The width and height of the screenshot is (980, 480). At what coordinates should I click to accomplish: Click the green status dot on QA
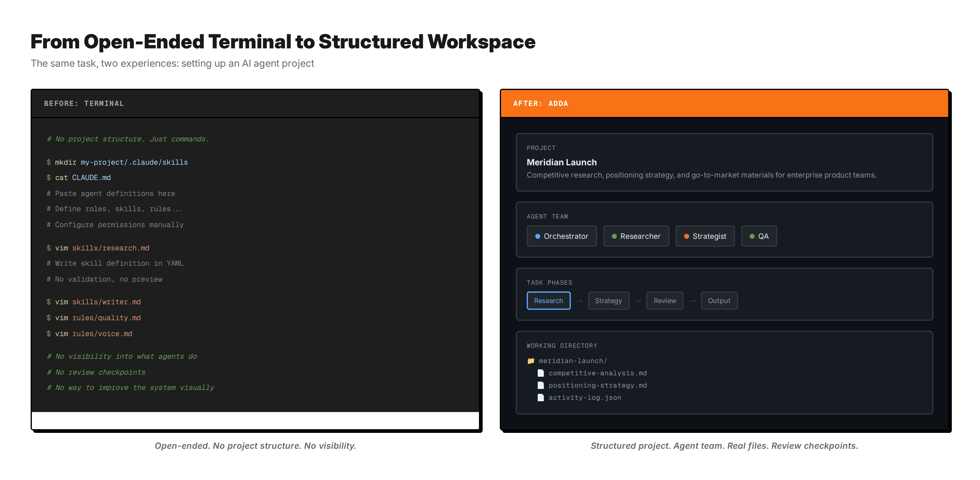[x=752, y=236]
